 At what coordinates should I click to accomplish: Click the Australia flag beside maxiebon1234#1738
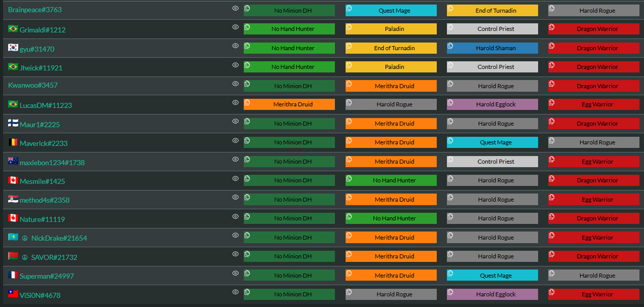pyautogui.click(x=13, y=162)
